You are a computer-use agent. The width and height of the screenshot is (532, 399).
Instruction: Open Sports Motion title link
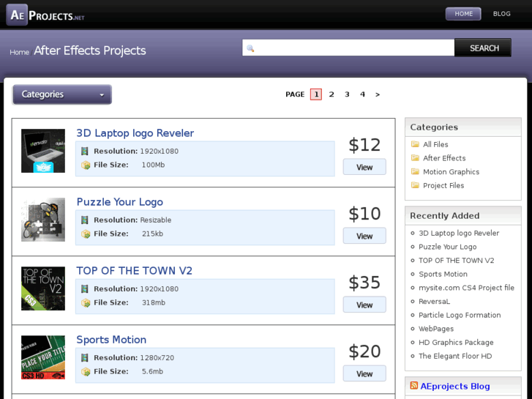tap(111, 340)
